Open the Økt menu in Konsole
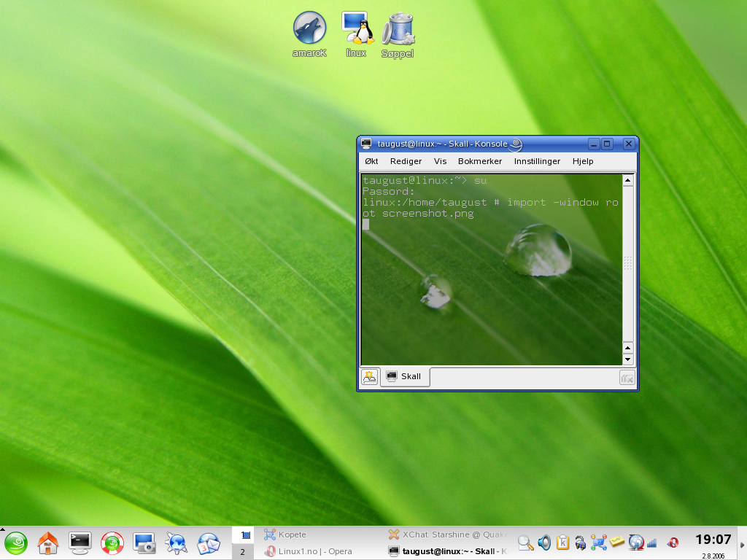 click(x=372, y=161)
